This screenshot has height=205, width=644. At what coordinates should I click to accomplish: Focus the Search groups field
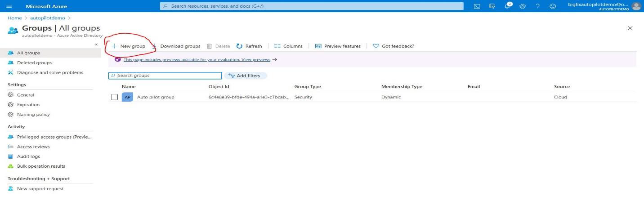(165, 76)
